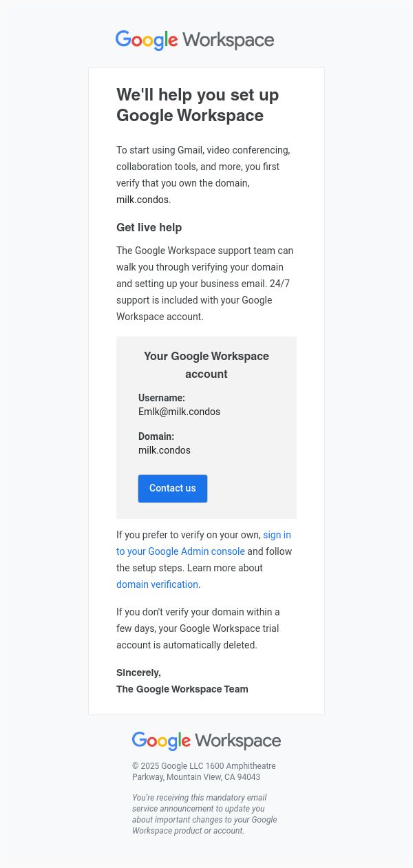Select the Emlk@milk.condos username text
This screenshot has width=413, height=868.
tap(179, 412)
